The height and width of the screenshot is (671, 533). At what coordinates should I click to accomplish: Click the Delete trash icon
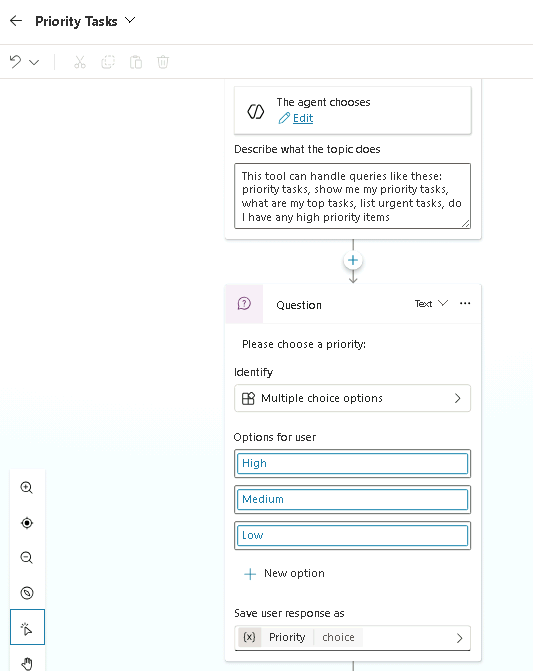click(163, 62)
